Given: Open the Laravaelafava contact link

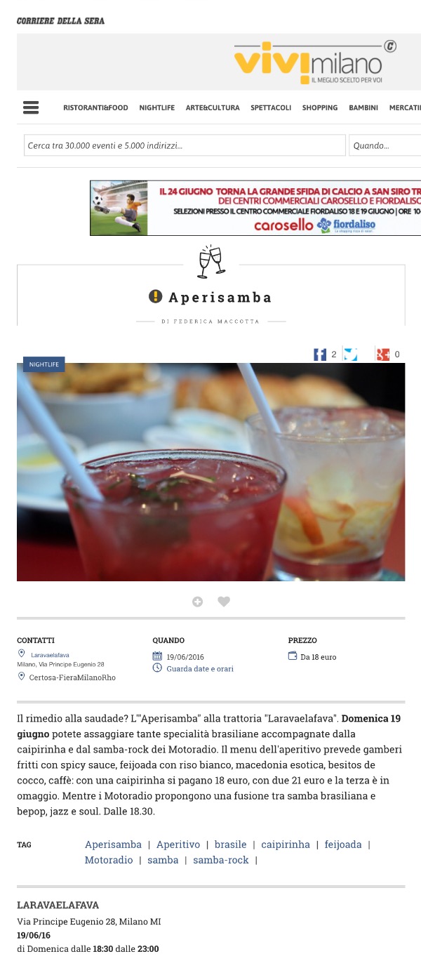Looking at the screenshot, I should click(50, 655).
